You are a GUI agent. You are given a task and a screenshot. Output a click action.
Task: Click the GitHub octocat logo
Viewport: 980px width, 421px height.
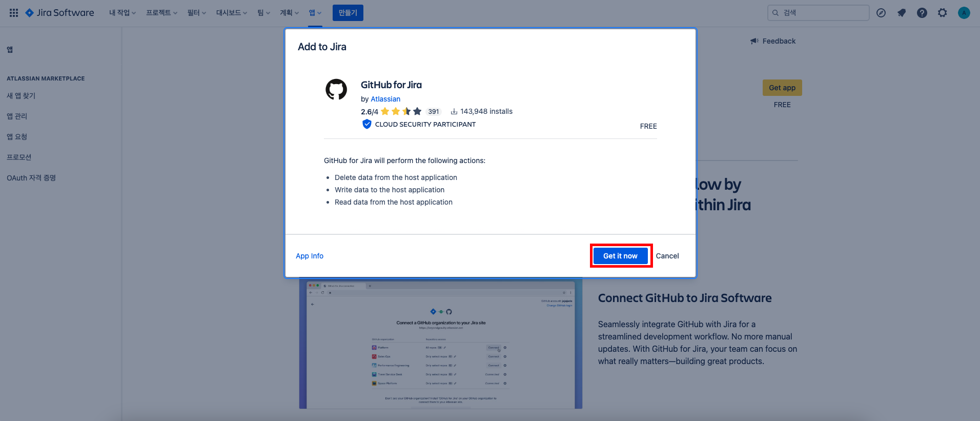point(336,89)
